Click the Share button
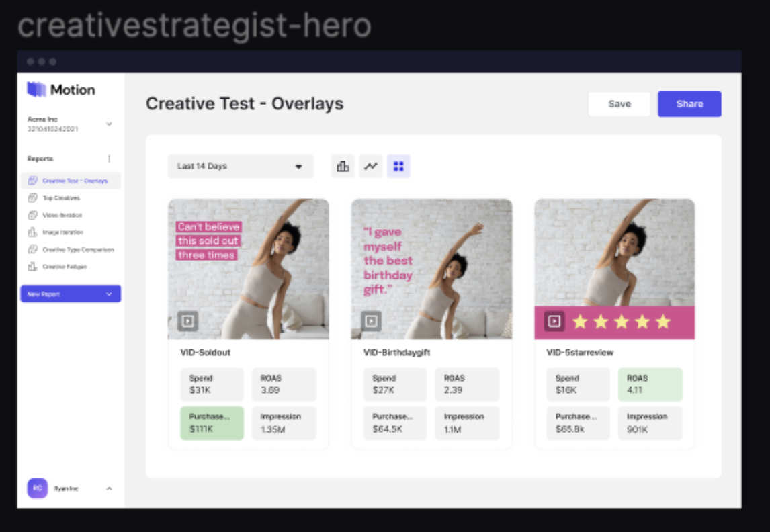The width and height of the screenshot is (770, 532). (x=689, y=104)
